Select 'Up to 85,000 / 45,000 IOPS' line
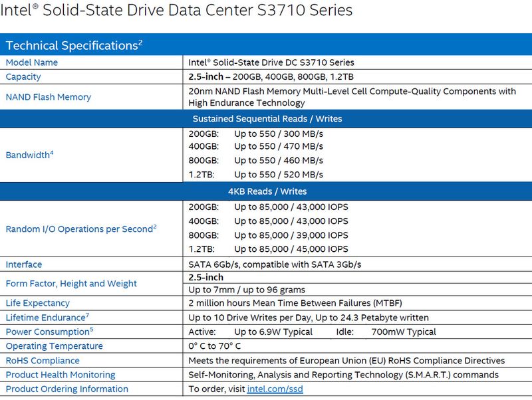 click(291, 249)
